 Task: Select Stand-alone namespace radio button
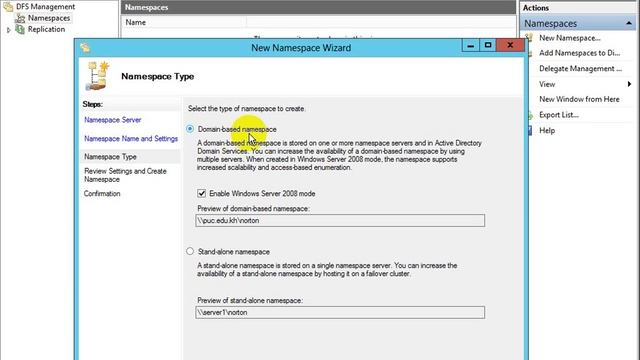(x=190, y=251)
